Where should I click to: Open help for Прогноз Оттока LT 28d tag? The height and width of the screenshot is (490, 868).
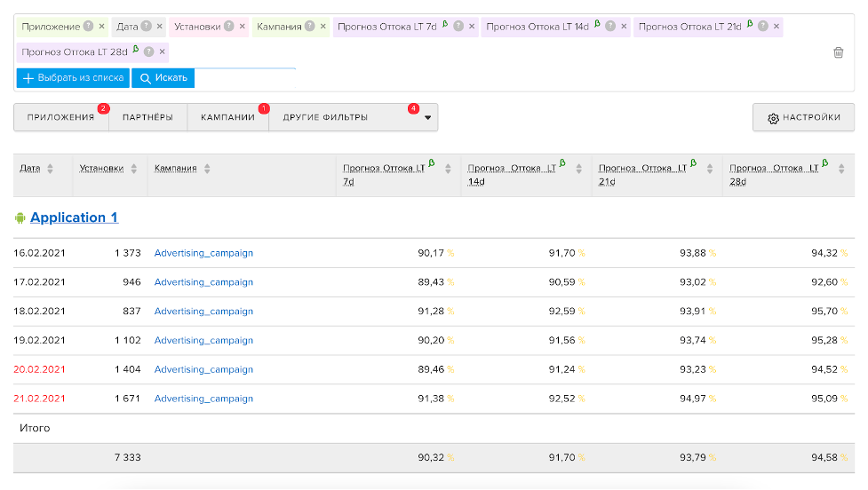click(149, 51)
